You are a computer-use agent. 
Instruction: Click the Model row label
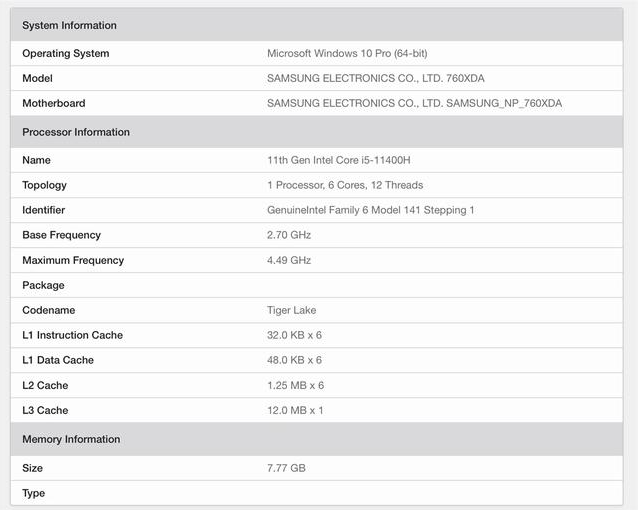click(x=37, y=78)
